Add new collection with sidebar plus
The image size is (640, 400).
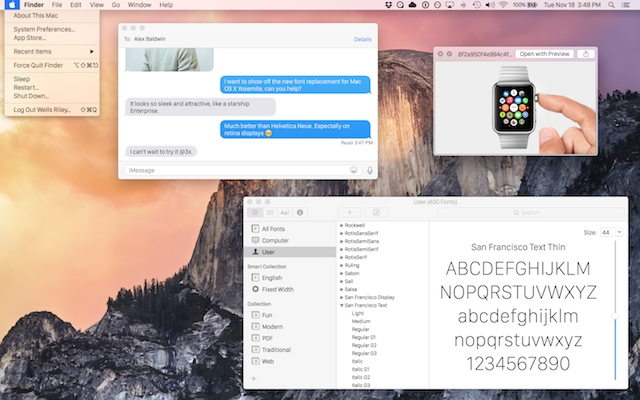pos(253,379)
